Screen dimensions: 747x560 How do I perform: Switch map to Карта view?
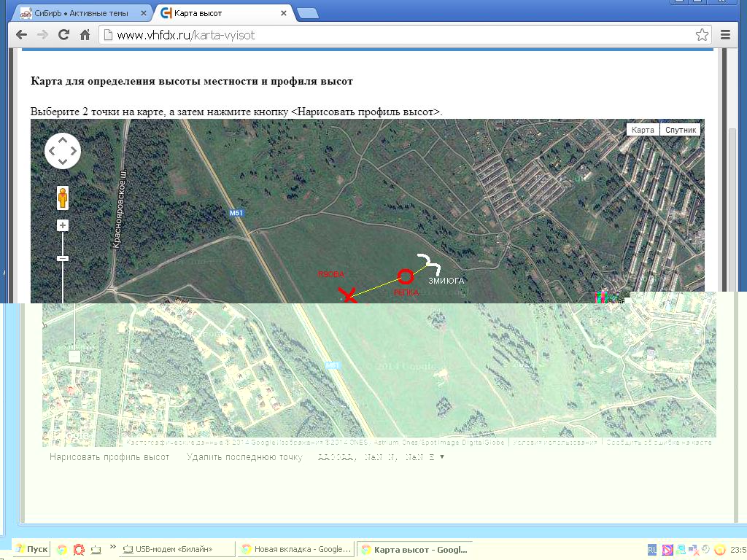pyautogui.click(x=643, y=130)
